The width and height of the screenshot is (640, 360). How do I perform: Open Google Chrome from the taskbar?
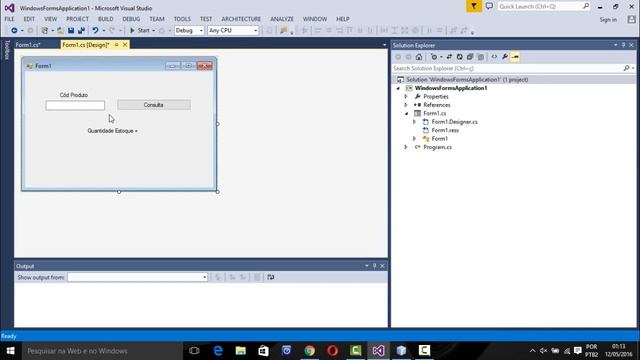pyautogui.click(x=309, y=351)
